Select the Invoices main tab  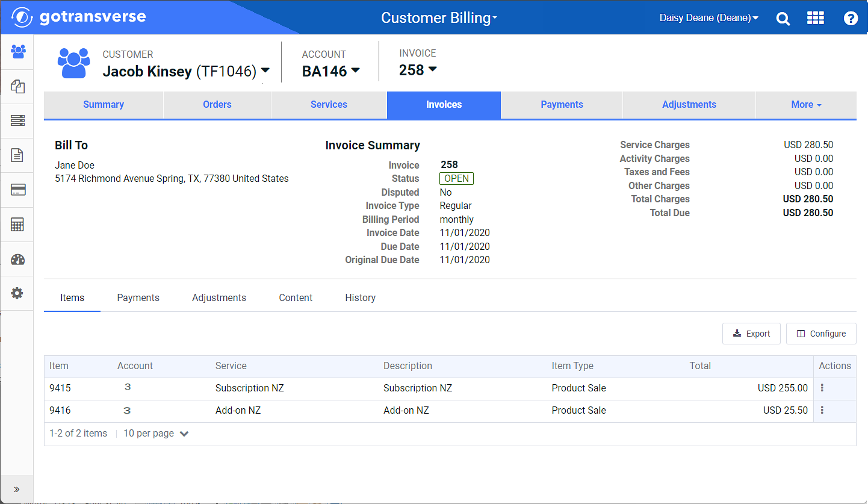pos(444,105)
